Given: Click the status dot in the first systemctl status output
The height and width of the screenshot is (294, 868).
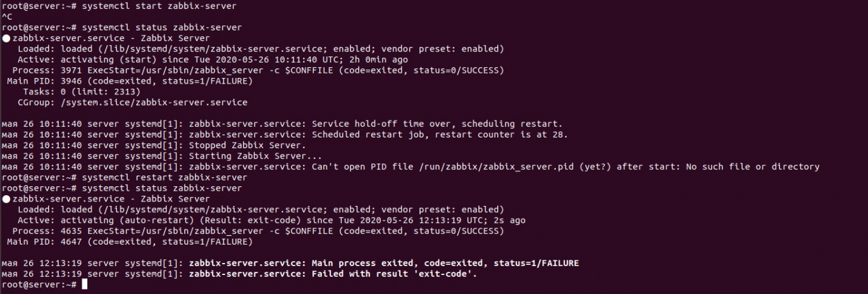Looking at the screenshot, I should pyautogui.click(x=6, y=39).
